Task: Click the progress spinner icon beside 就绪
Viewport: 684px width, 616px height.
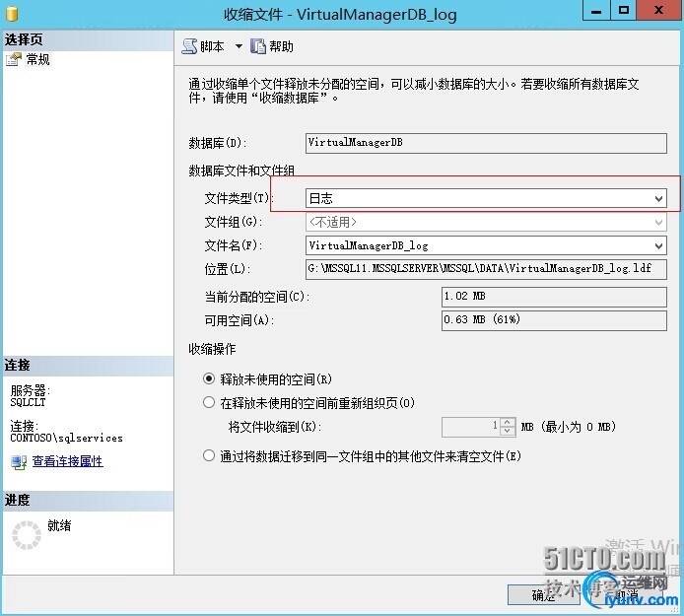Action: click(x=27, y=535)
